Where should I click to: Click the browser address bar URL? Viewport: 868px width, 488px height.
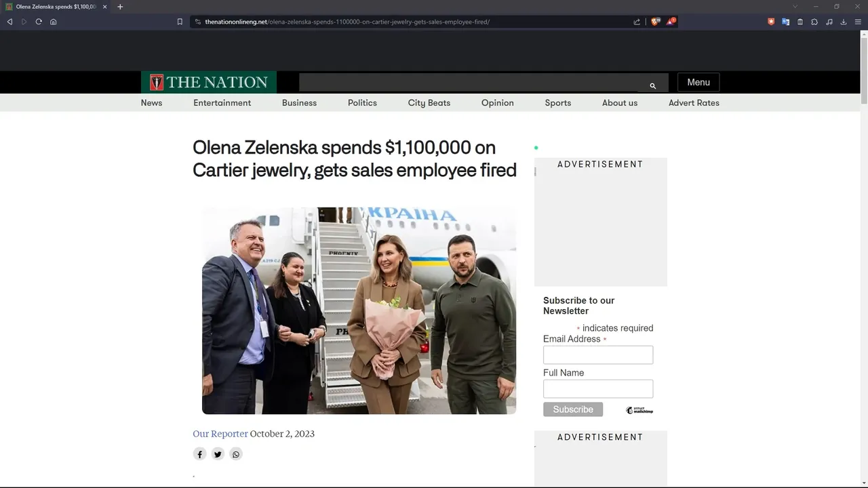click(347, 22)
